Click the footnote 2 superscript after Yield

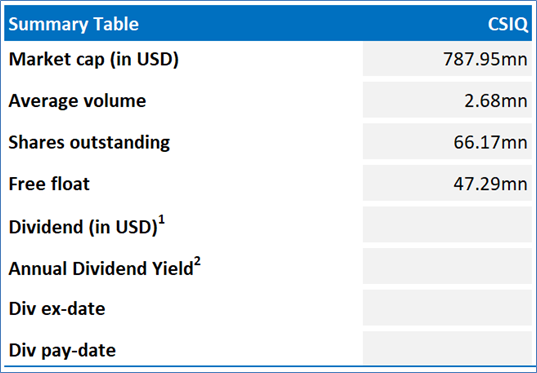click(x=198, y=262)
